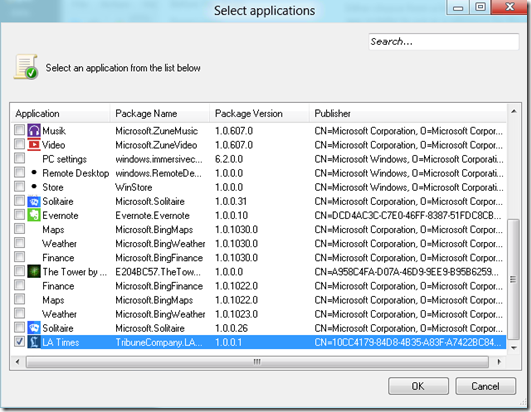Click the Cancel button
531x412 pixels.
486,386
